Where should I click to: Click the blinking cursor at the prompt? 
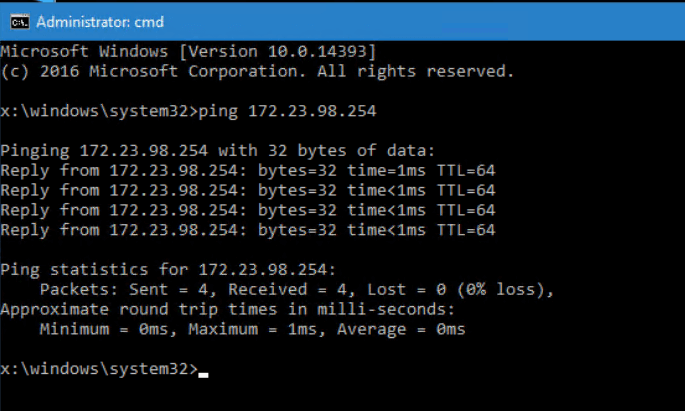(204, 374)
